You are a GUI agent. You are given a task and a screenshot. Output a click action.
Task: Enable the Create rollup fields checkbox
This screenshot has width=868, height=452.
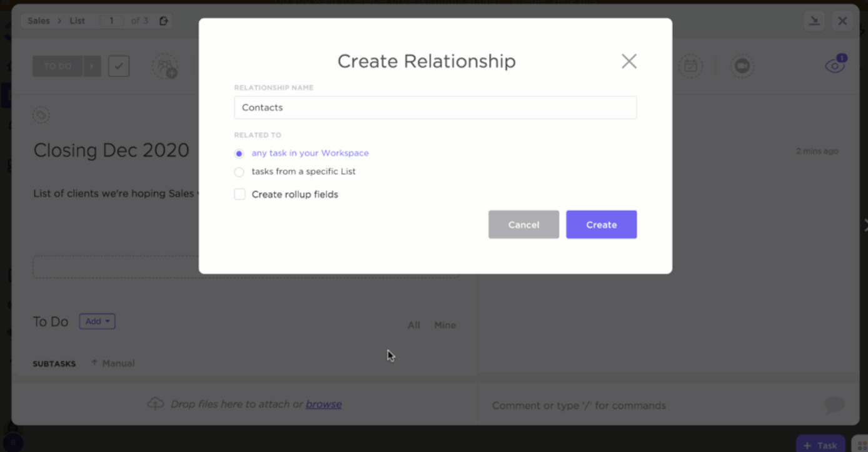(240, 194)
